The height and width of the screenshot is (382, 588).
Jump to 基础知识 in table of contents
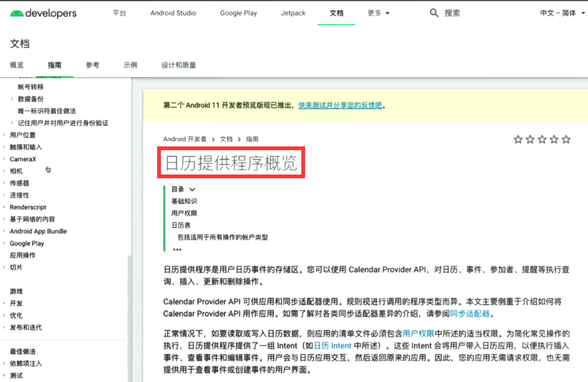coord(184,202)
